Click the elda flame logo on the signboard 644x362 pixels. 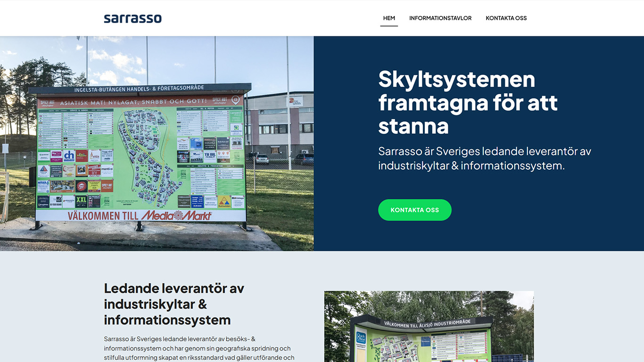pos(95,156)
